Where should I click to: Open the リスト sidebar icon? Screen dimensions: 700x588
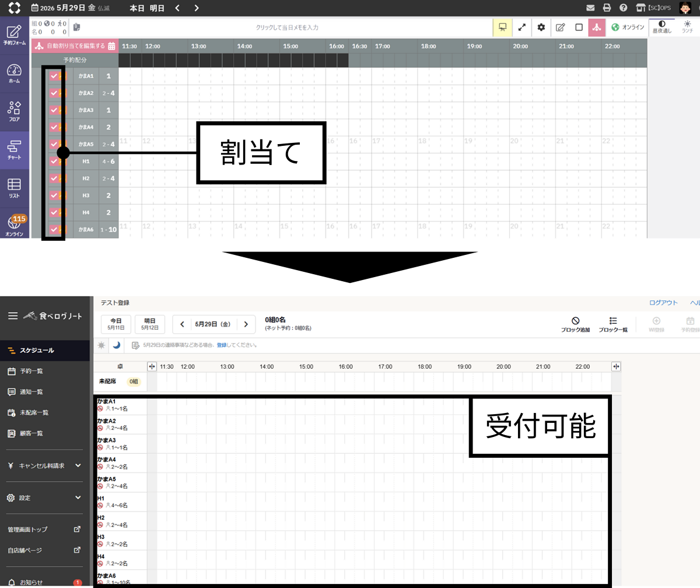click(15, 188)
